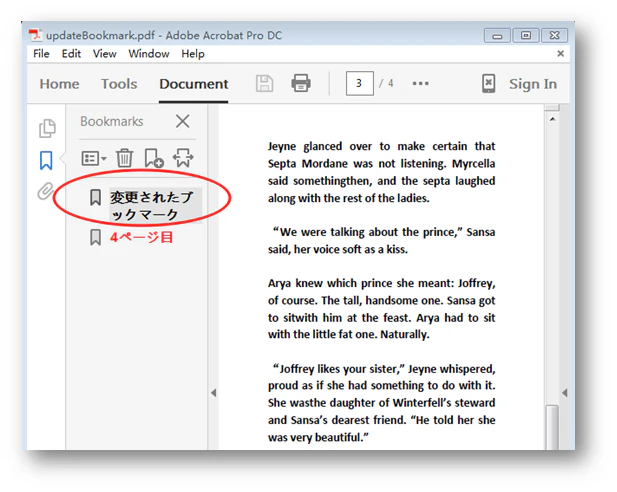Open the more tools ellipsis menu
The width and height of the screenshot is (617, 492).
[421, 83]
